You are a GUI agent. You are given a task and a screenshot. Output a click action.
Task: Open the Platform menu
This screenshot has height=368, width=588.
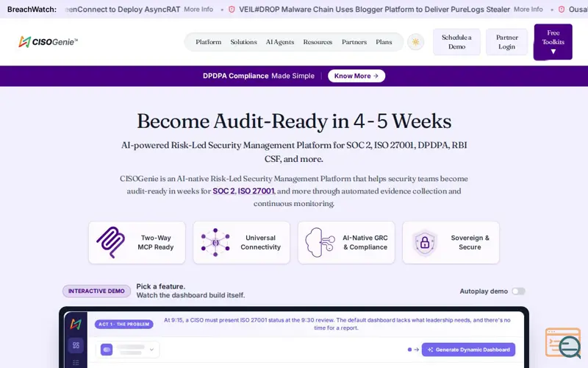click(x=209, y=42)
